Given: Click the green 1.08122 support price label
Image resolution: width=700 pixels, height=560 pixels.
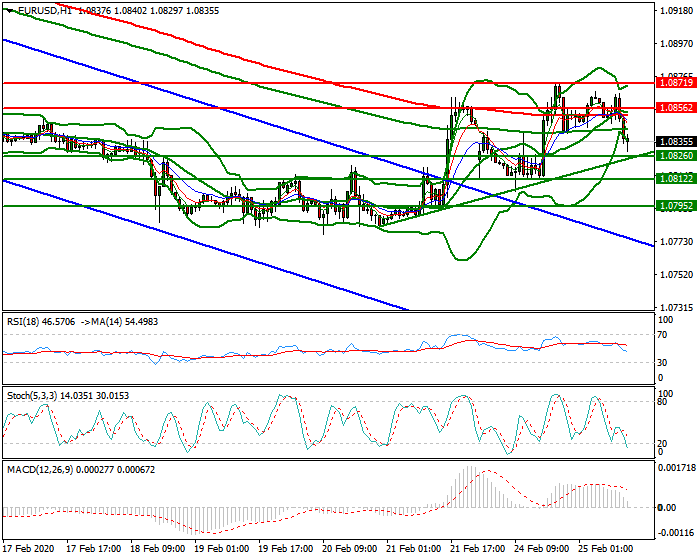Looking at the screenshot, I should tap(676, 179).
